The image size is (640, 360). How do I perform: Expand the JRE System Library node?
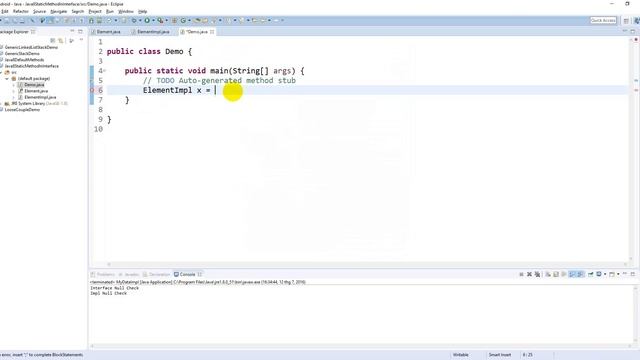point(1,104)
